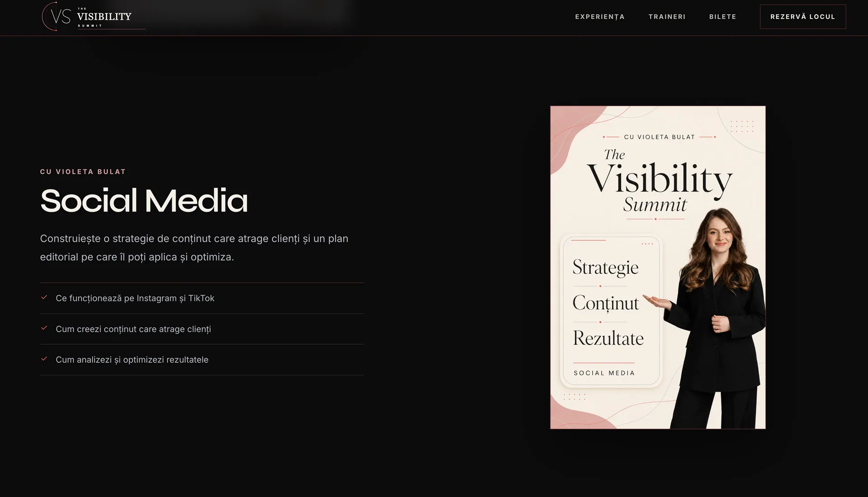The image size is (868, 497).
Task: Open the Experiența menu item
Action: [599, 17]
